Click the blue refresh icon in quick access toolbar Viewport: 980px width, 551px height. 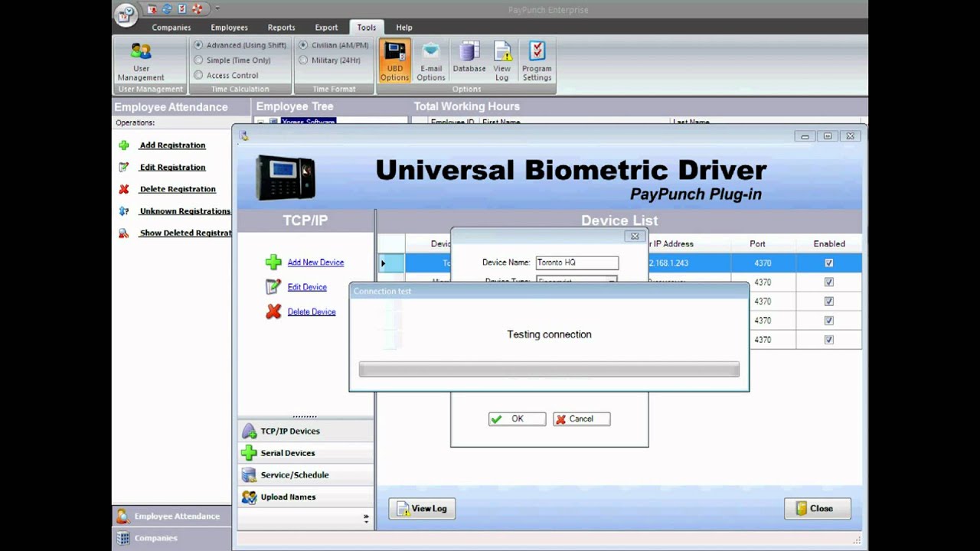click(166, 9)
